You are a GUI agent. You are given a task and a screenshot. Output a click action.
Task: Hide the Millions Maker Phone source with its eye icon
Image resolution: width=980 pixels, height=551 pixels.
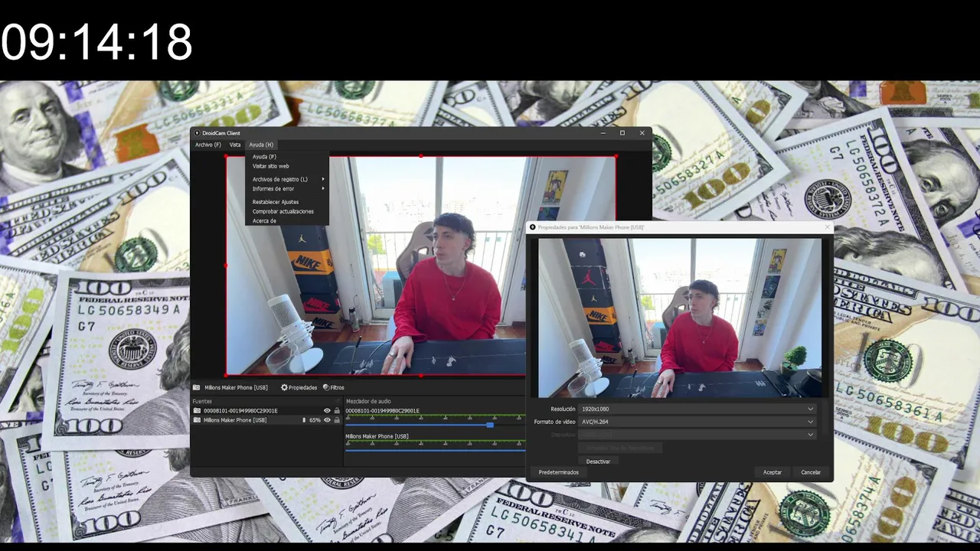pos(327,420)
